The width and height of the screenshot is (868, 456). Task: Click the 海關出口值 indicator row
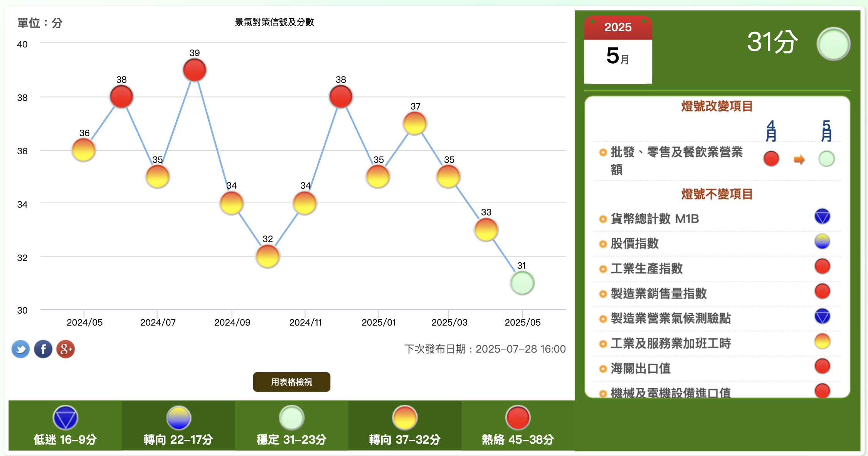(641, 368)
